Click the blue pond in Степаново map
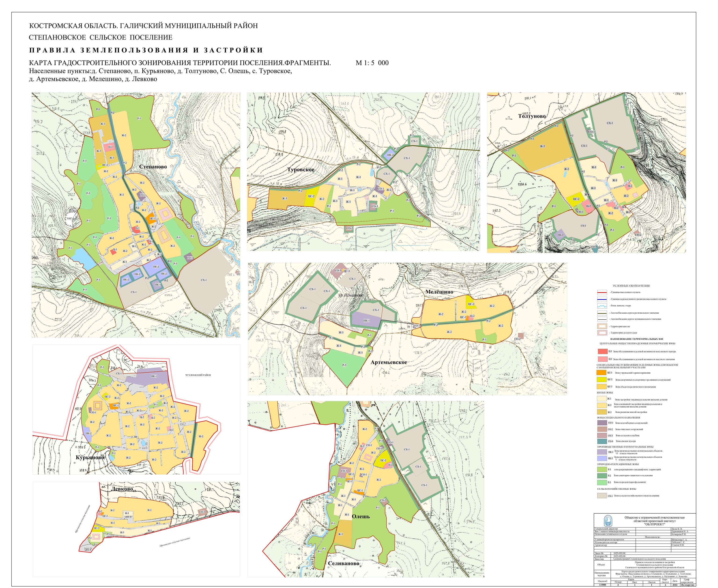 tap(83, 258)
